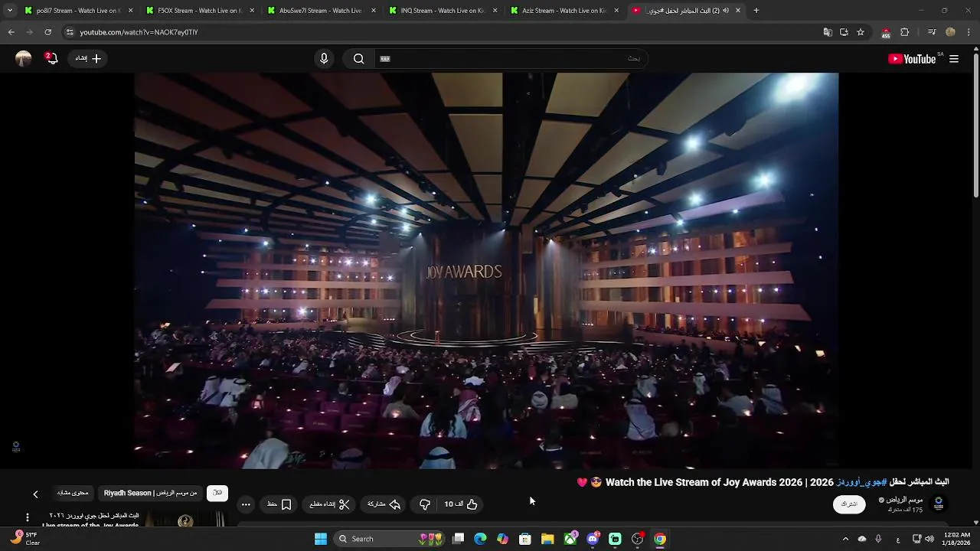Share the video with the arrow button
The height and width of the screenshot is (551, 980).
384,504
